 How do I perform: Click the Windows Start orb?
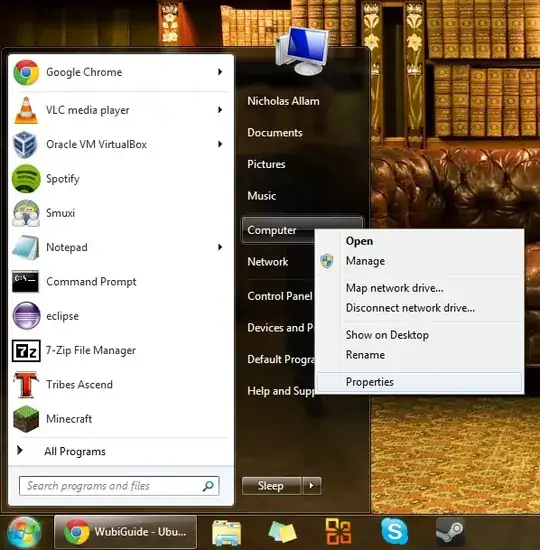coord(24,532)
